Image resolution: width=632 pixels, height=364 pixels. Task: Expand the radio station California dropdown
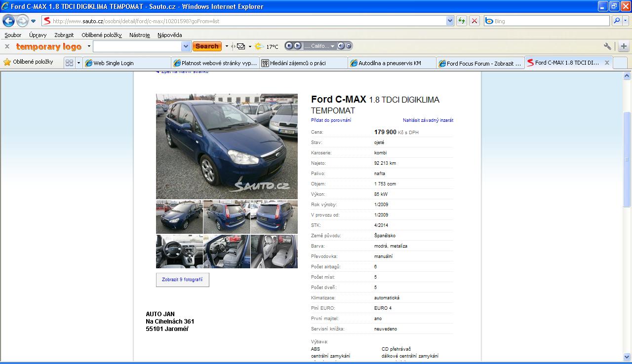click(x=333, y=46)
